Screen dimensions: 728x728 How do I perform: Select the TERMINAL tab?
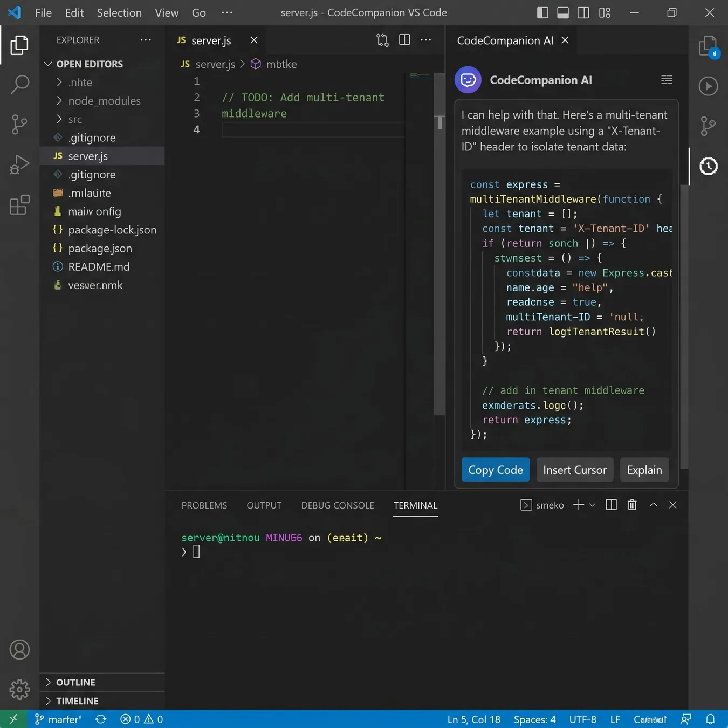click(x=415, y=505)
